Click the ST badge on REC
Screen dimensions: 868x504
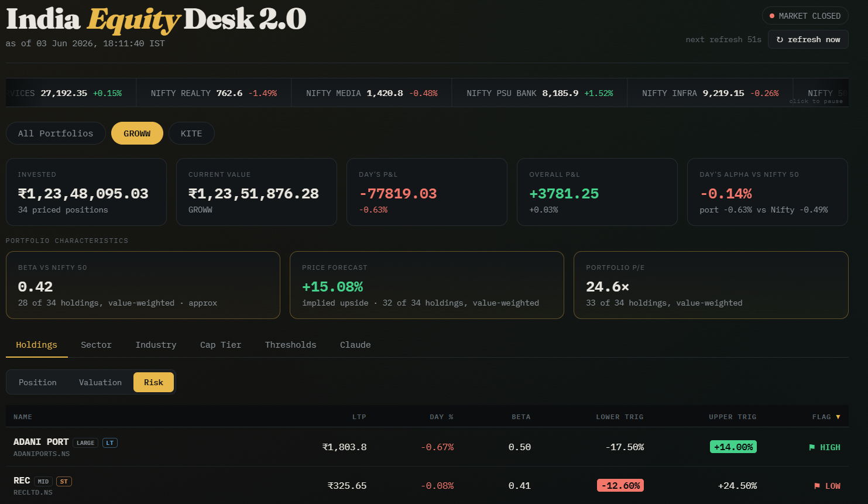[64, 481]
